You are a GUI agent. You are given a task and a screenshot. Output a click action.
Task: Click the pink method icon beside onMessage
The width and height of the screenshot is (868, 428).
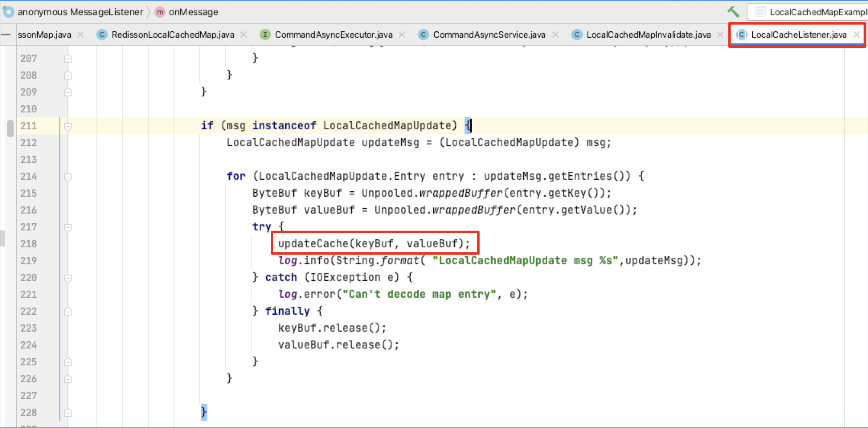(x=160, y=12)
